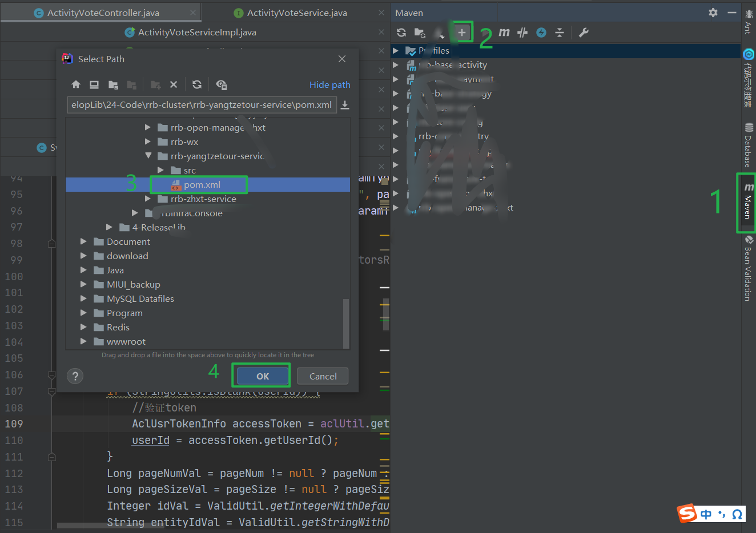Select wwwroot folder

click(x=126, y=341)
